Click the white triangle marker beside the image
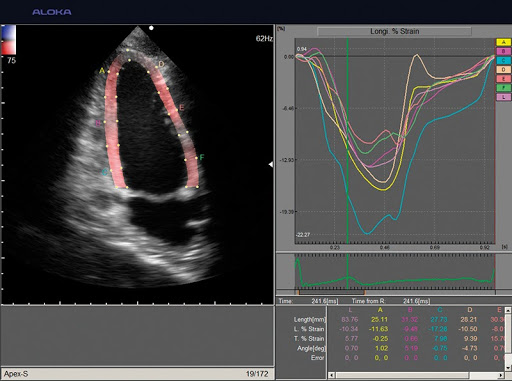512x381 pixels. [271, 164]
